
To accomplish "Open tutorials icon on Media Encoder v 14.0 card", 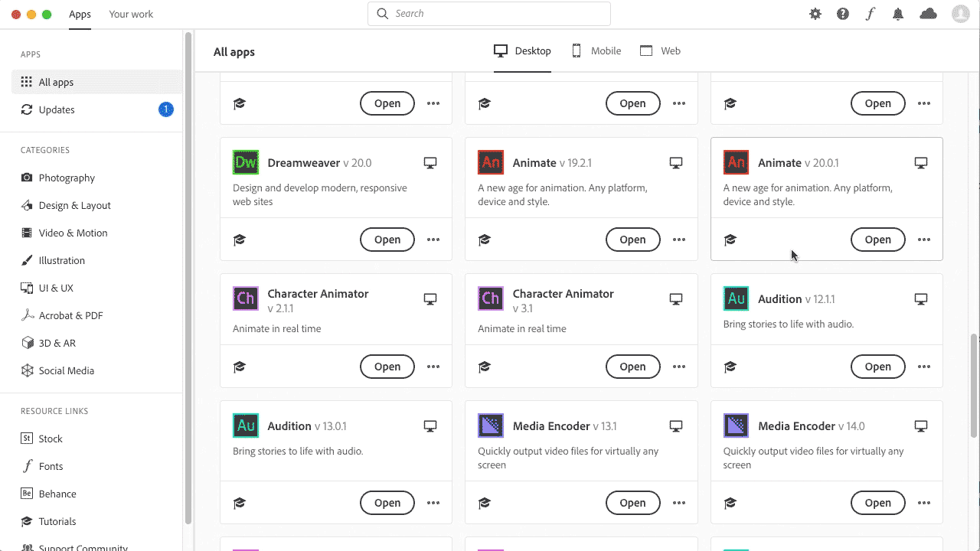I will (730, 503).
